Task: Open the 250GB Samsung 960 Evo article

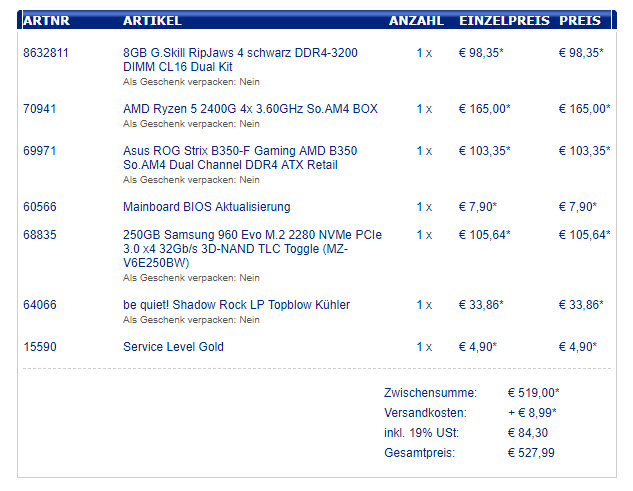Action: coord(252,249)
